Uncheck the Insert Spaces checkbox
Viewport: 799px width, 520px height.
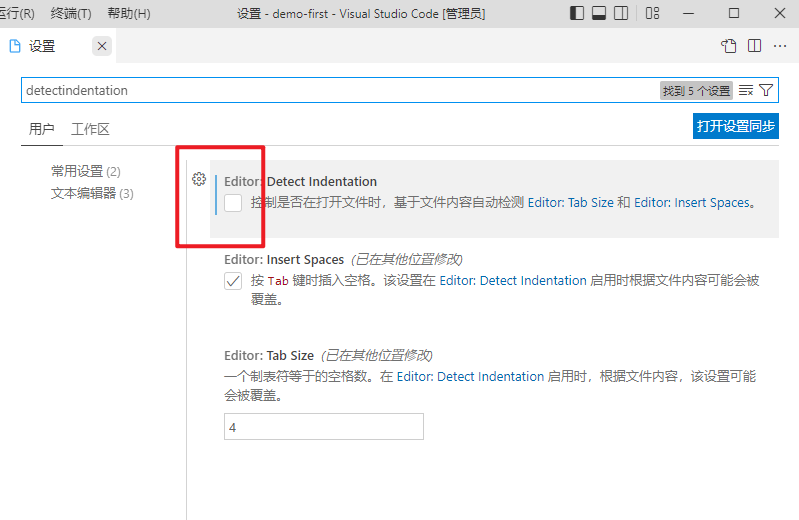pos(233,281)
